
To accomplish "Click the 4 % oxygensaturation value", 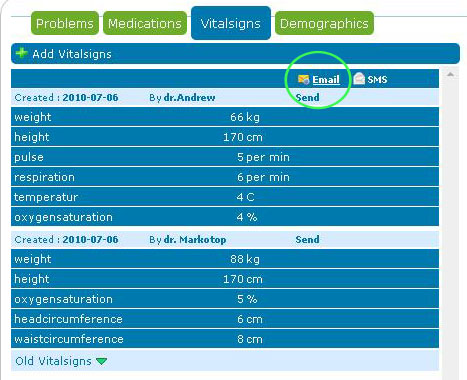I will [247, 217].
